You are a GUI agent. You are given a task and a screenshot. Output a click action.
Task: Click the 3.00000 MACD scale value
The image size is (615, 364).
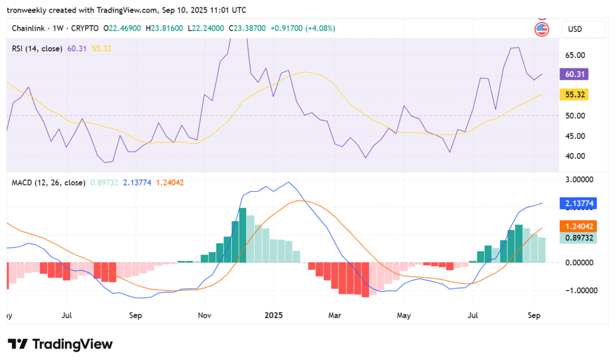pos(579,180)
